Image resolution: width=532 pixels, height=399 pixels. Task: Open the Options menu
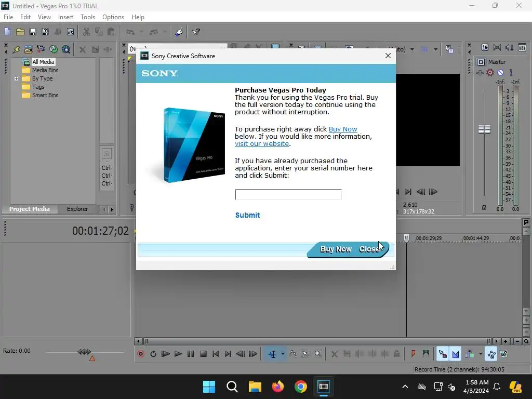click(x=113, y=17)
